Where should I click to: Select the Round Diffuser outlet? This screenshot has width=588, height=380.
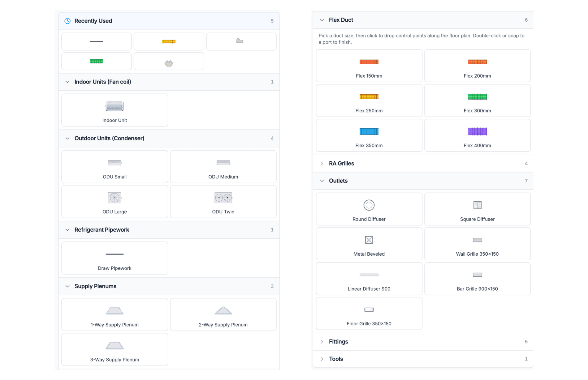tap(369, 209)
